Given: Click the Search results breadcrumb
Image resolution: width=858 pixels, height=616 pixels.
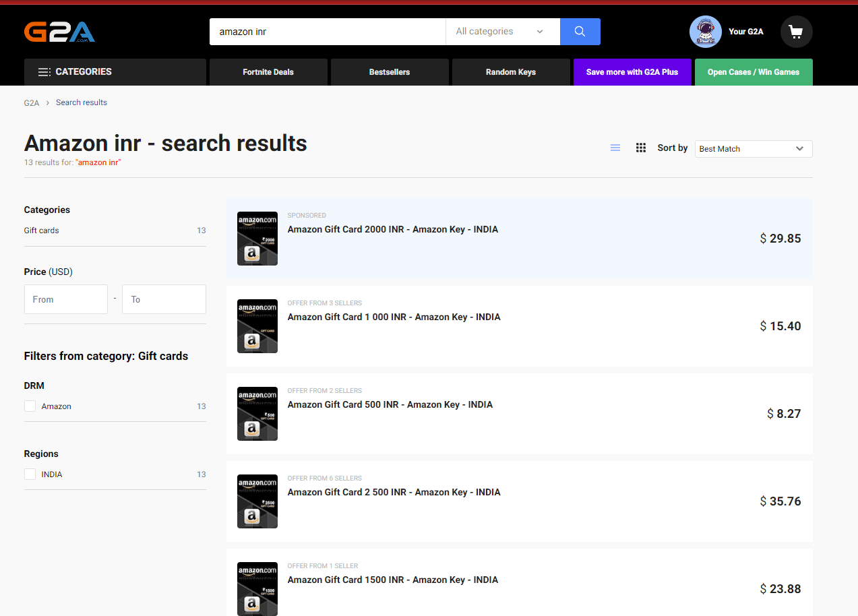Looking at the screenshot, I should pos(82,102).
